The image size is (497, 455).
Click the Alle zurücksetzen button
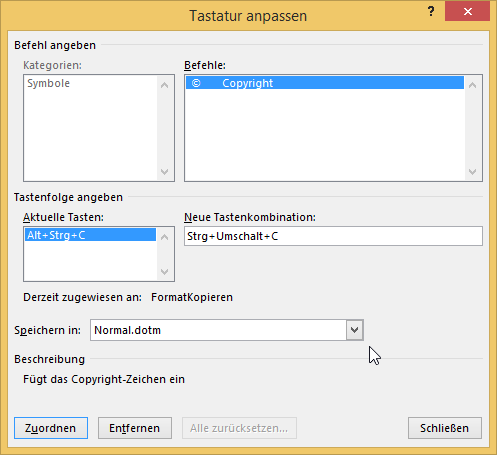pyautogui.click(x=239, y=428)
